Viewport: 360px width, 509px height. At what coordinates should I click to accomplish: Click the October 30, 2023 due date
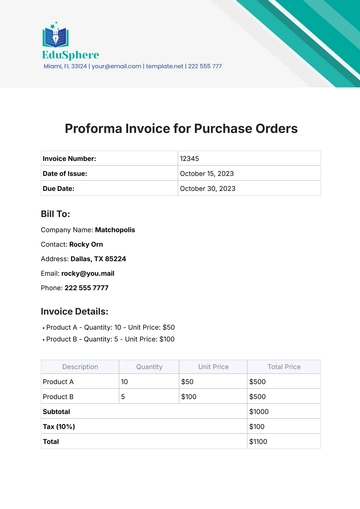tap(207, 188)
